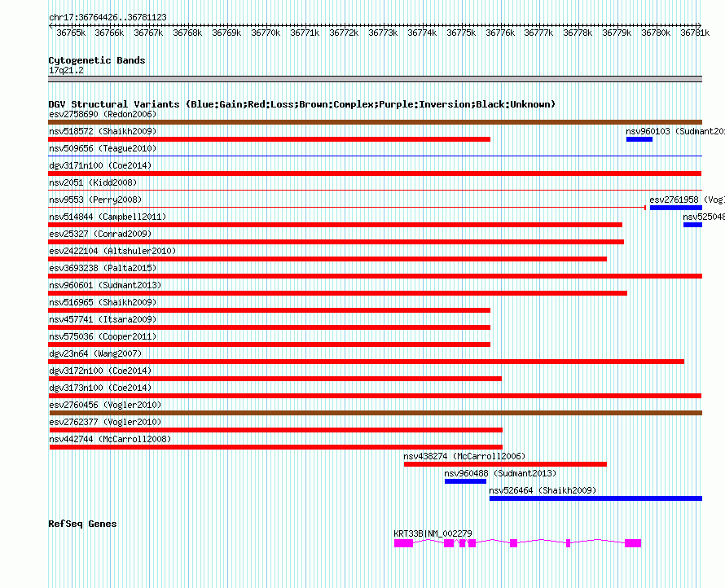
Task: Click the dgv23n64 (Wang2007) variant label
Action: 95,353
